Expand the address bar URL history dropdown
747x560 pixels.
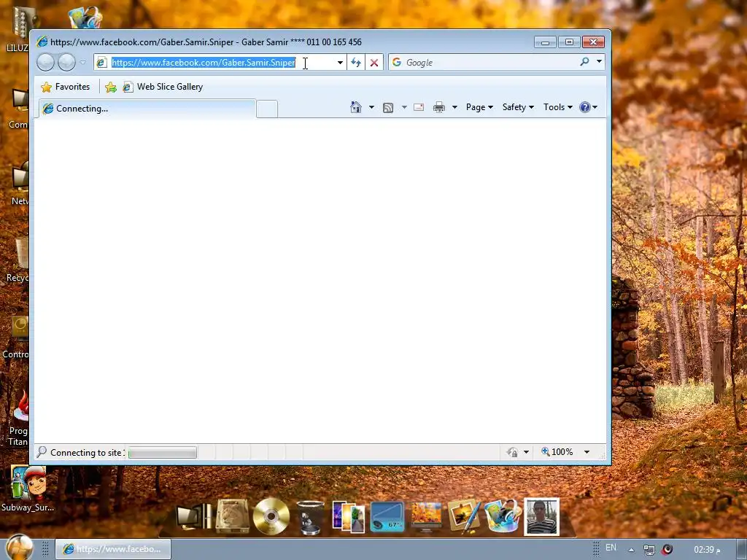[340, 63]
